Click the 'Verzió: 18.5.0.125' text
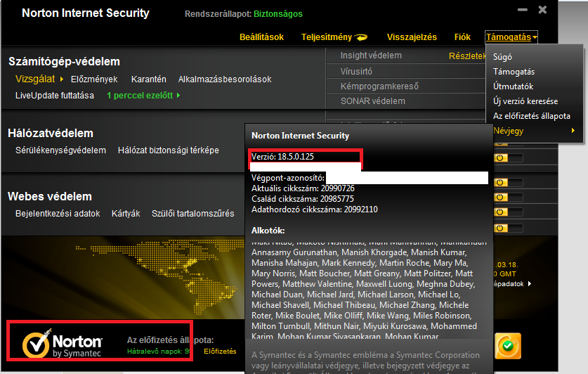The width and height of the screenshot is (588, 374). coord(282,157)
